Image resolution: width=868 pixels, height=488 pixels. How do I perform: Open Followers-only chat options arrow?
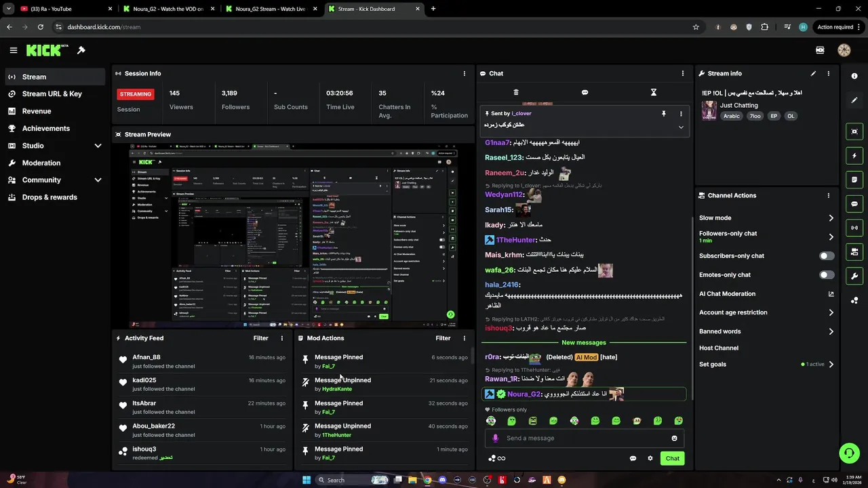click(831, 237)
